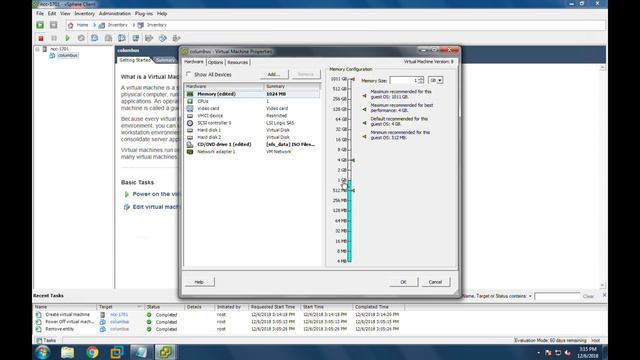This screenshot has height=360, width=640.
Task: Open the Name, Target or Status filter dropdown
Action: (530, 296)
